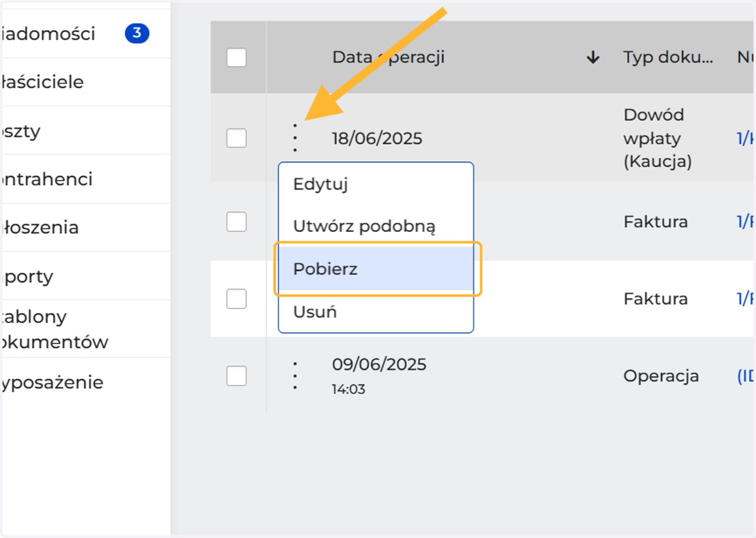
Task: Click the Data operacji column header
Action: pyautogui.click(x=388, y=58)
